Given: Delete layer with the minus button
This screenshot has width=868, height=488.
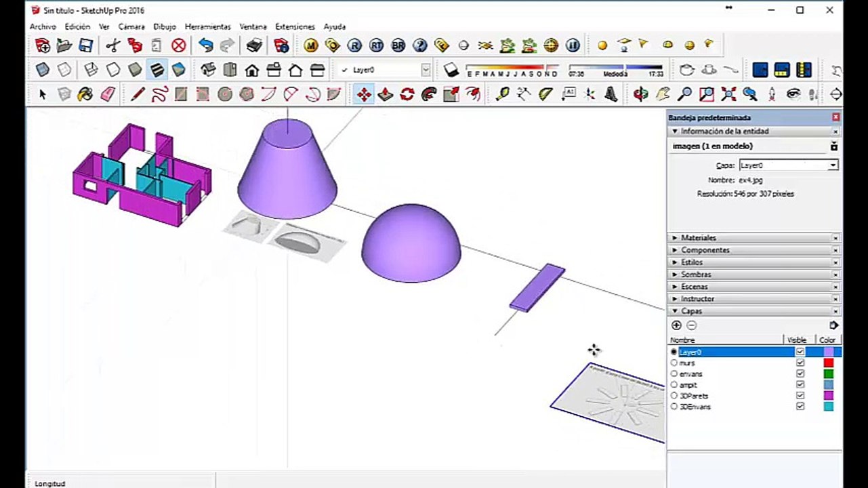Looking at the screenshot, I should [x=691, y=325].
